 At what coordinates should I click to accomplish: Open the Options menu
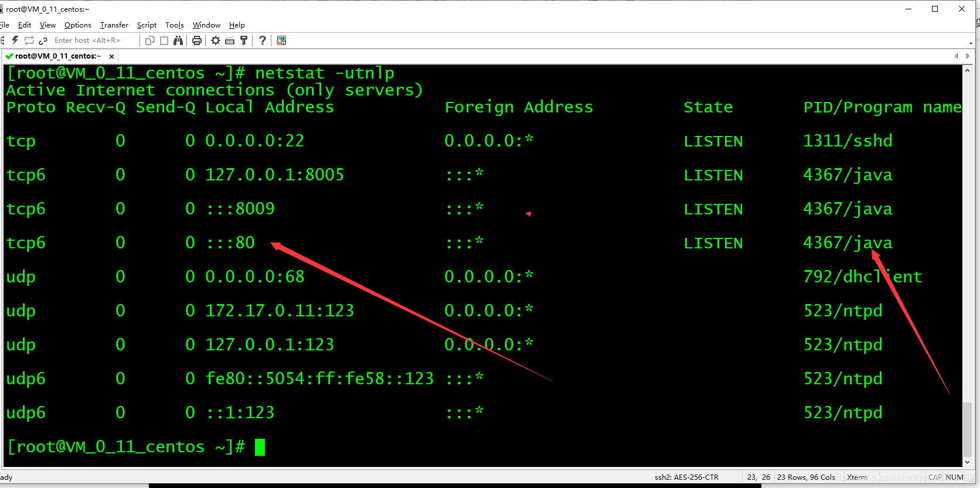click(x=78, y=25)
